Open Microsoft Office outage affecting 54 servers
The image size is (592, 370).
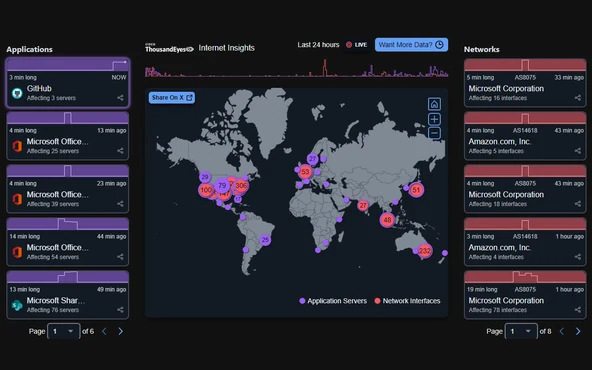(x=68, y=242)
